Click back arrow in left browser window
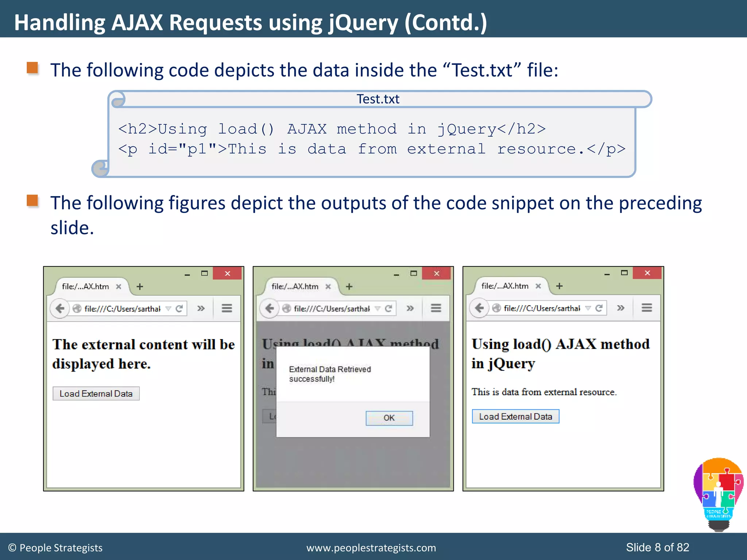Image resolution: width=747 pixels, height=560 pixels. (60, 308)
